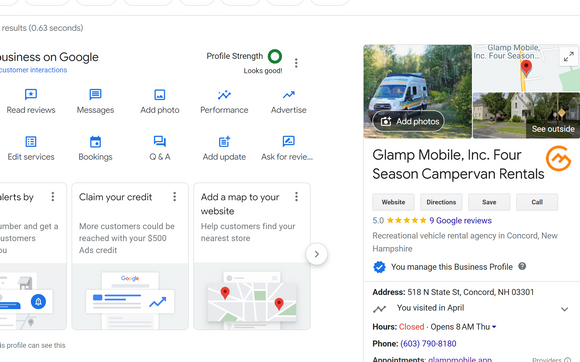Open the Q & A chat icon
Image resolution: width=580 pixels, height=362 pixels.
(x=160, y=141)
